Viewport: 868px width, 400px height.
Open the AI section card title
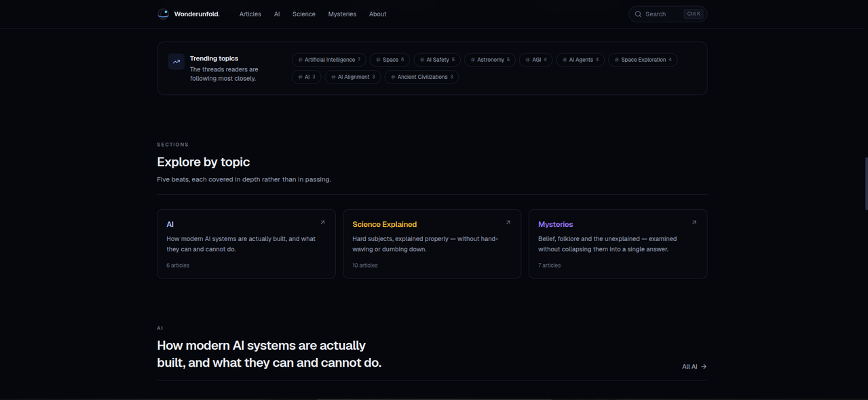[x=170, y=224]
